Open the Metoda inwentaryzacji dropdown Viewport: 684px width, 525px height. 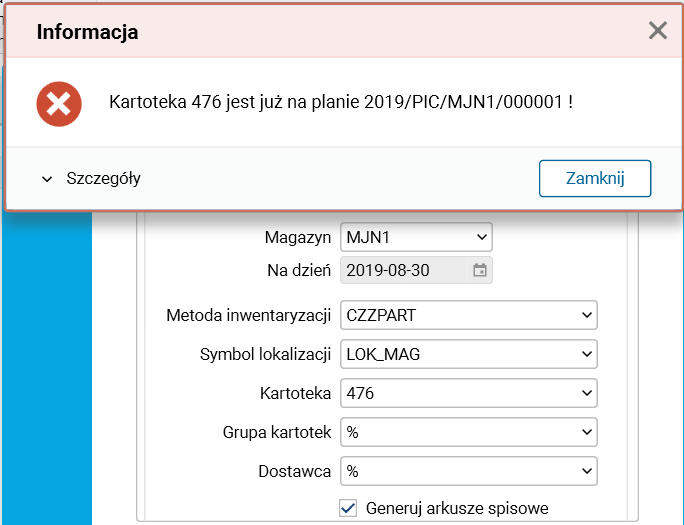(x=468, y=315)
